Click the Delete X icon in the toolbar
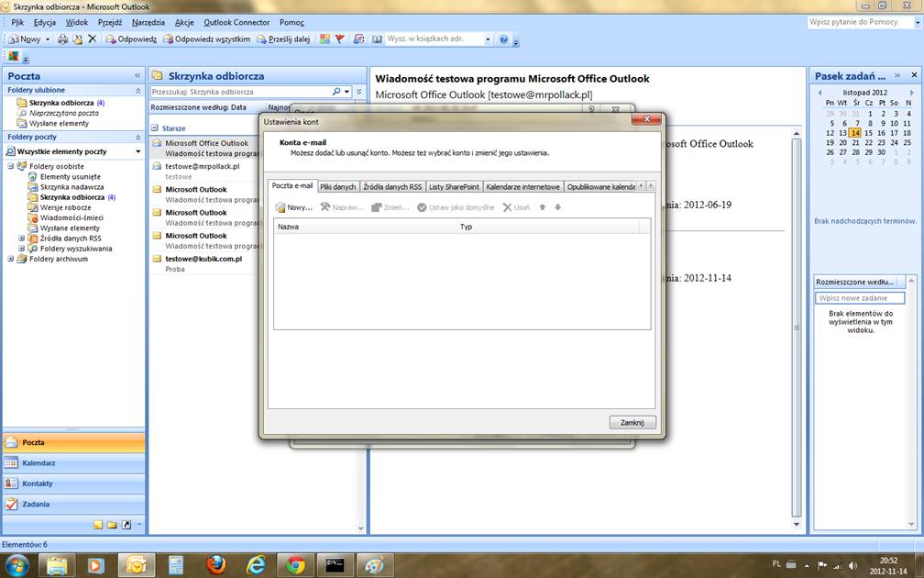Image resolution: width=924 pixels, height=578 pixels. point(92,39)
